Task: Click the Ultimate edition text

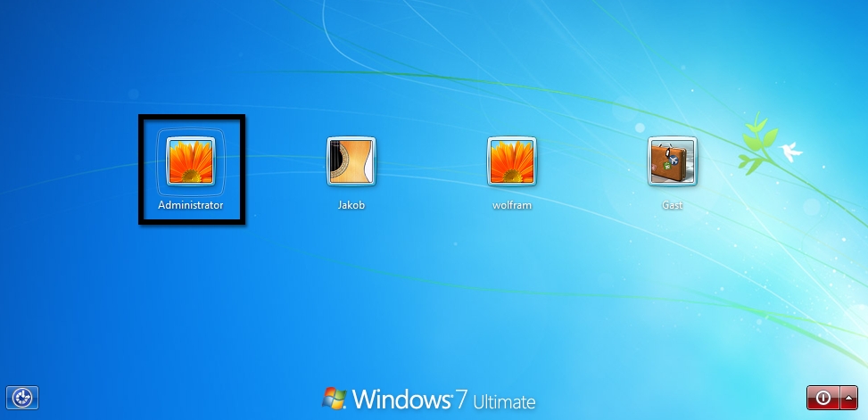Action: 504,400
